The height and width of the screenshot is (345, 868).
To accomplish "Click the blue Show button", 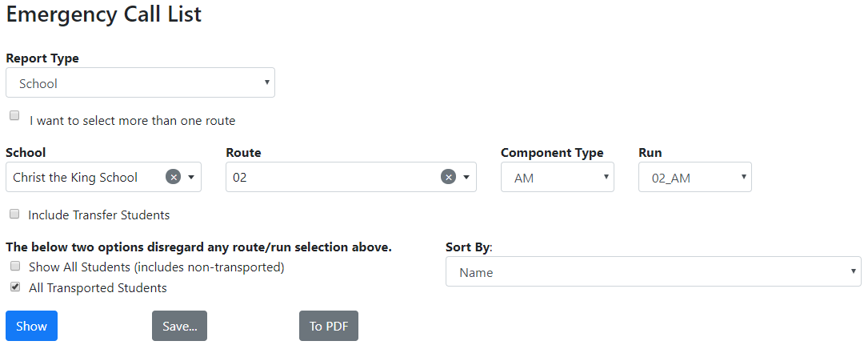I will click(31, 326).
